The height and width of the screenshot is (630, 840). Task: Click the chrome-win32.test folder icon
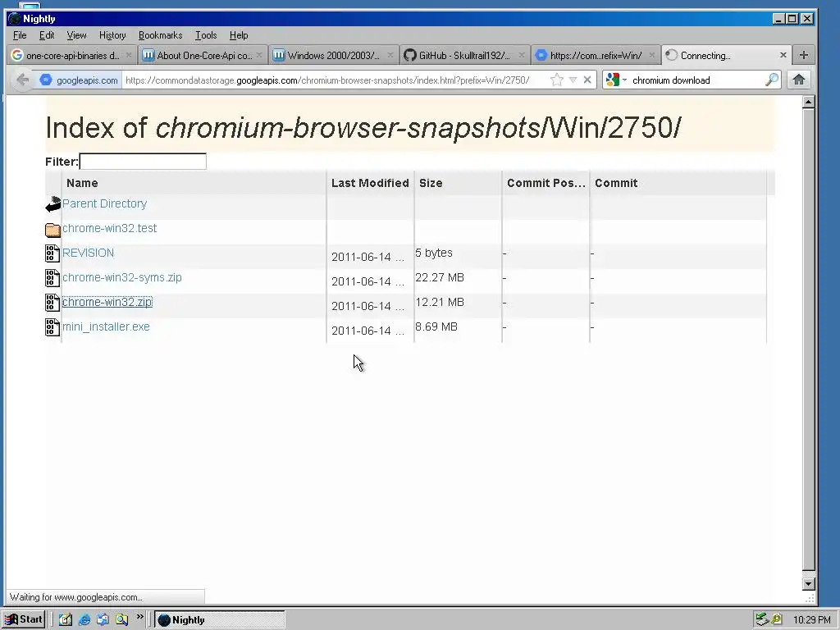pos(52,230)
